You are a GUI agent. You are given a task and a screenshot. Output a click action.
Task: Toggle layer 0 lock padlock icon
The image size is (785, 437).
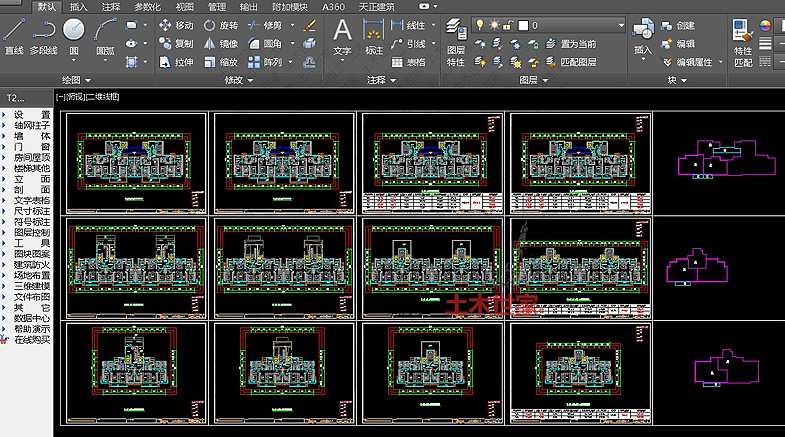tap(508, 25)
